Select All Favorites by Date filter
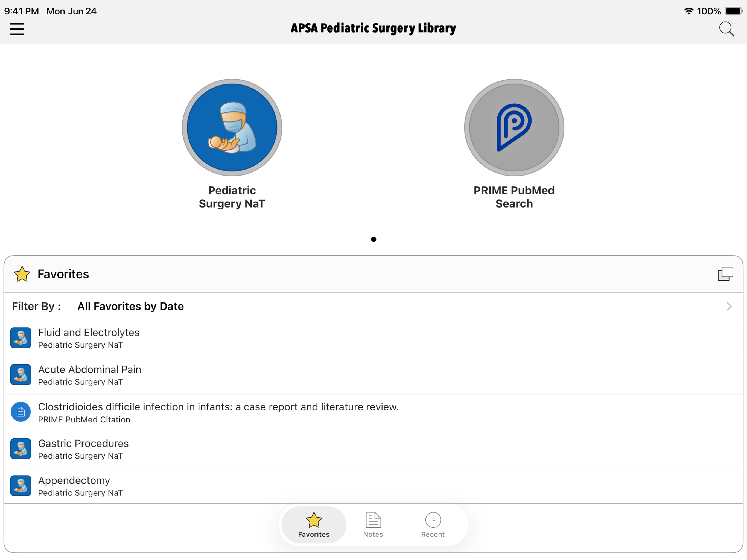This screenshot has width=747, height=560. click(131, 306)
